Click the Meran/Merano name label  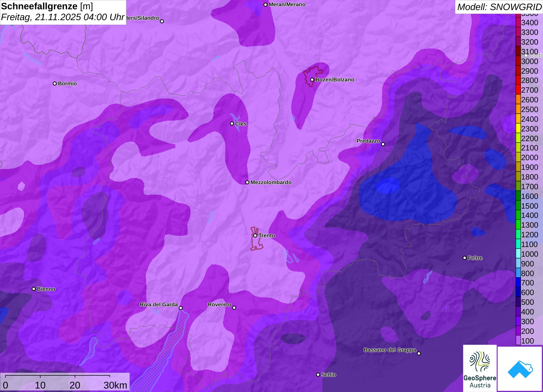tap(287, 5)
